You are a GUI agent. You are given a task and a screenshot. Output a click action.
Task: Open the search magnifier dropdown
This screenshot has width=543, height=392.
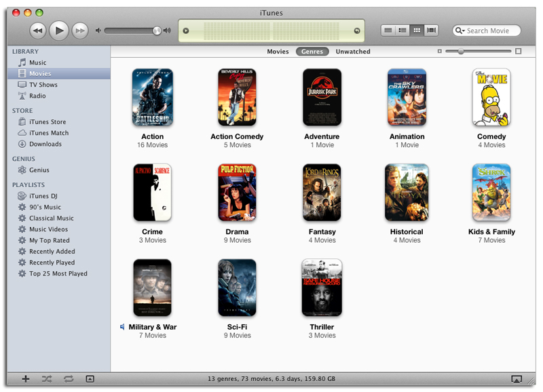(x=460, y=31)
